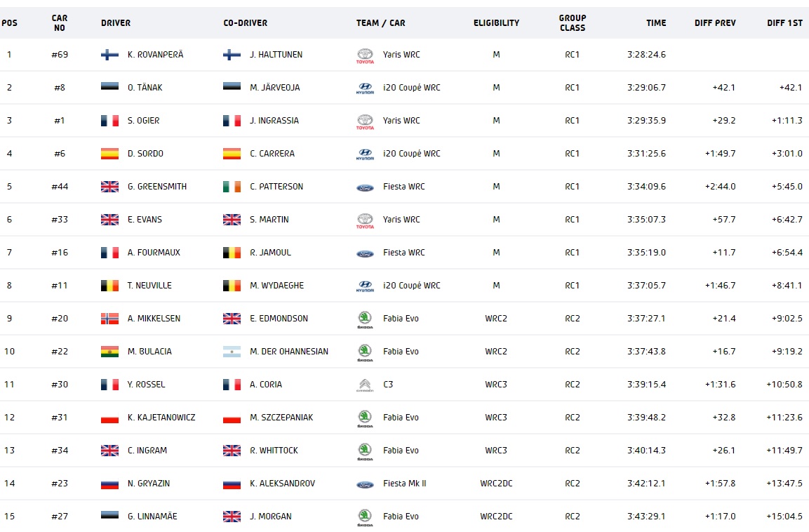Image resolution: width=809 pixels, height=532 pixels.
Task: Click the DIFF 1ST column header
Action: [784, 23]
